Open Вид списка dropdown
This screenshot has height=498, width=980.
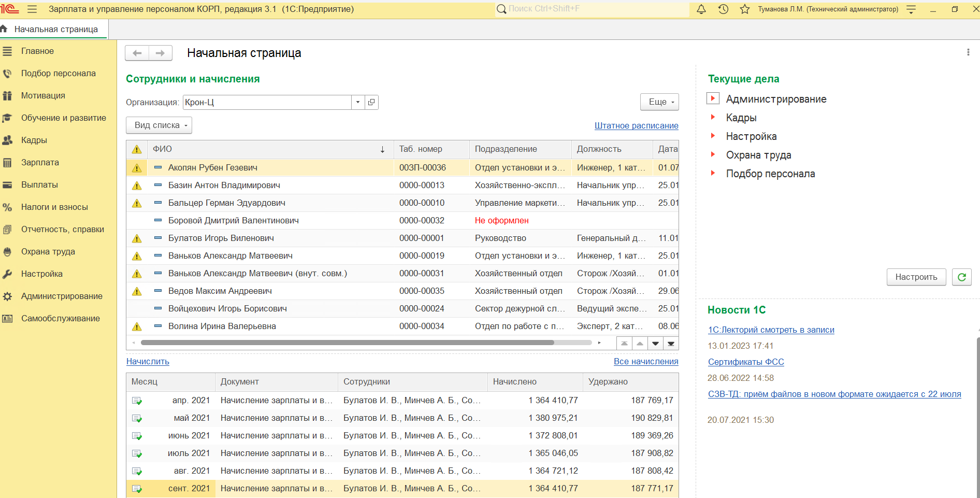(x=159, y=125)
